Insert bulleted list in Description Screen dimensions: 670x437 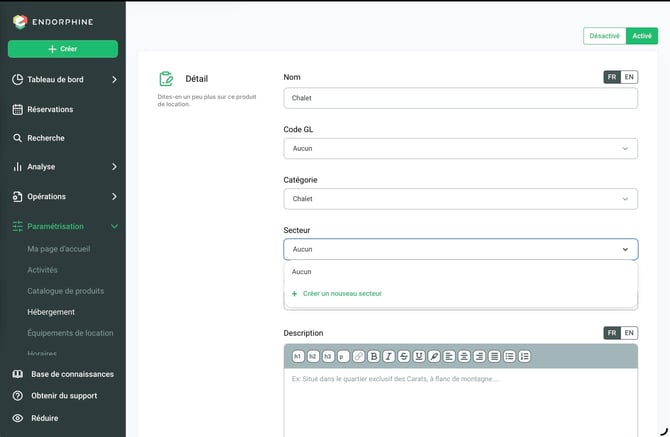[509, 356]
